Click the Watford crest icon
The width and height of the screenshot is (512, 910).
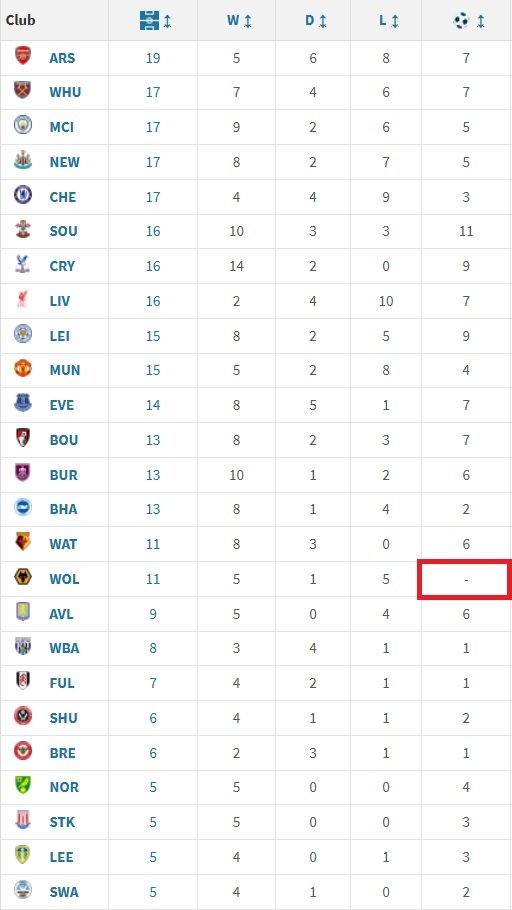click(x=23, y=543)
